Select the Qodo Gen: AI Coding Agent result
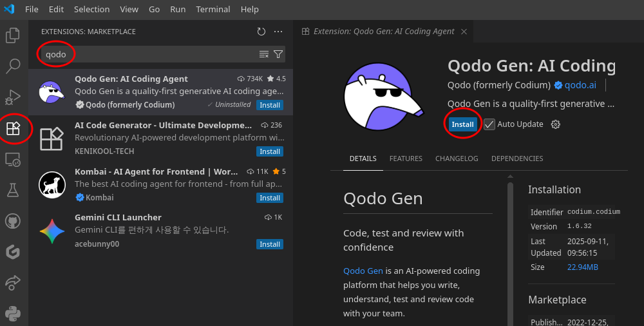This screenshot has height=326, width=644. 160,92
